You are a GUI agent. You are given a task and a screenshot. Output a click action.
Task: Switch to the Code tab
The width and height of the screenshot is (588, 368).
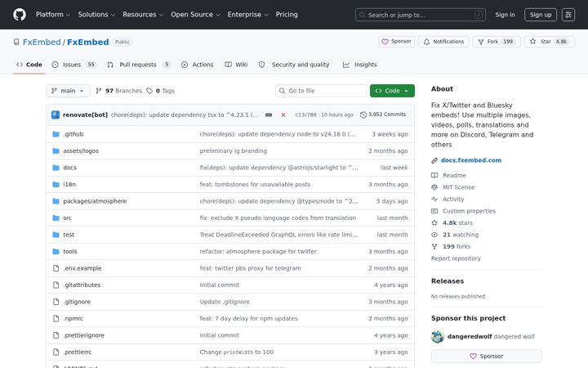(x=29, y=65)
